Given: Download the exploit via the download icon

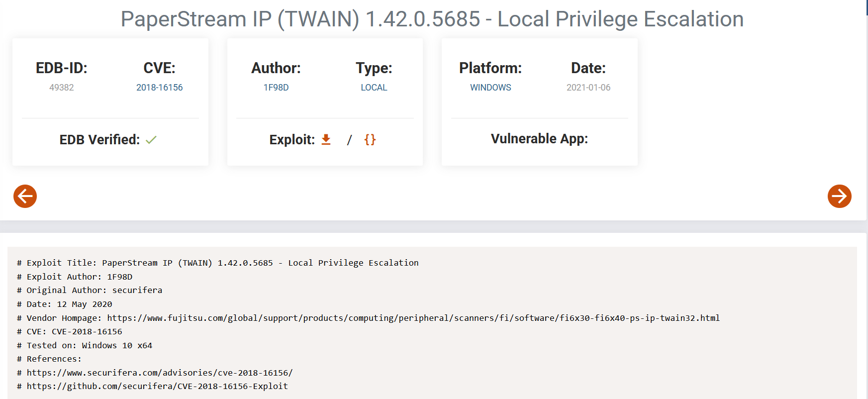Looking at the screenshot, I should point(326,139).
